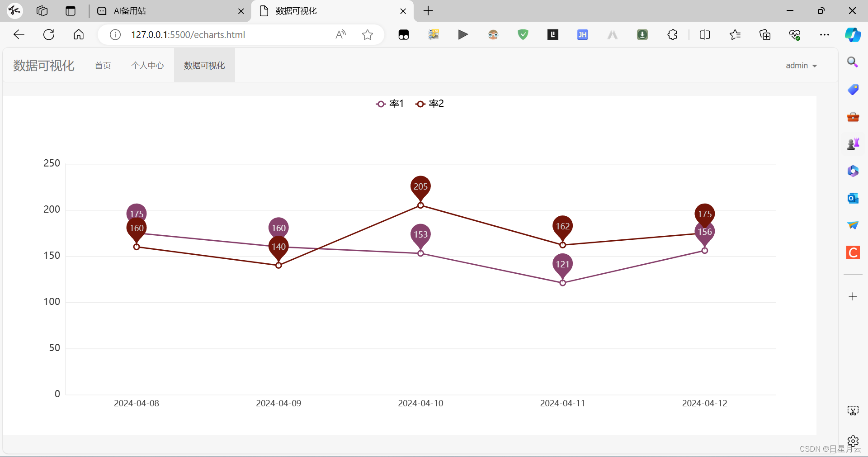Viewport: 868px width, 457px height.
Task: Open sidebar paper plane Drop icon
Action: pyautogui.click(x=853, y=225)
